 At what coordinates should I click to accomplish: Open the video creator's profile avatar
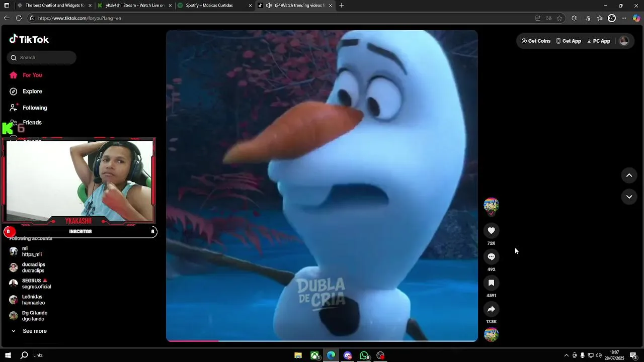[x=491, y=205]
